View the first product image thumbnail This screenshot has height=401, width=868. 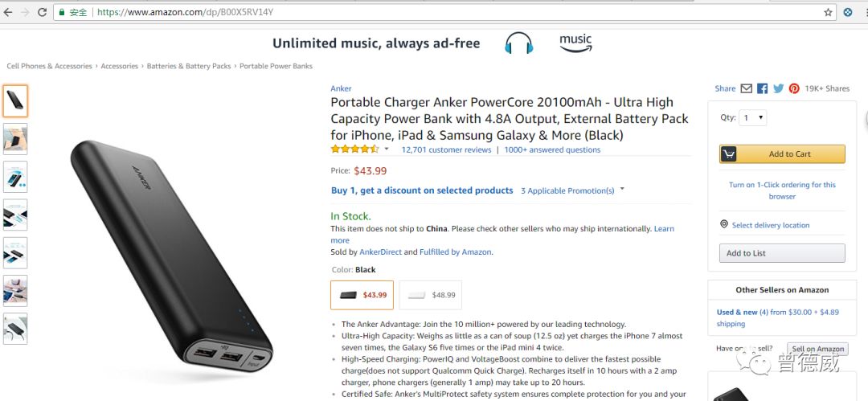pos(15,101)
